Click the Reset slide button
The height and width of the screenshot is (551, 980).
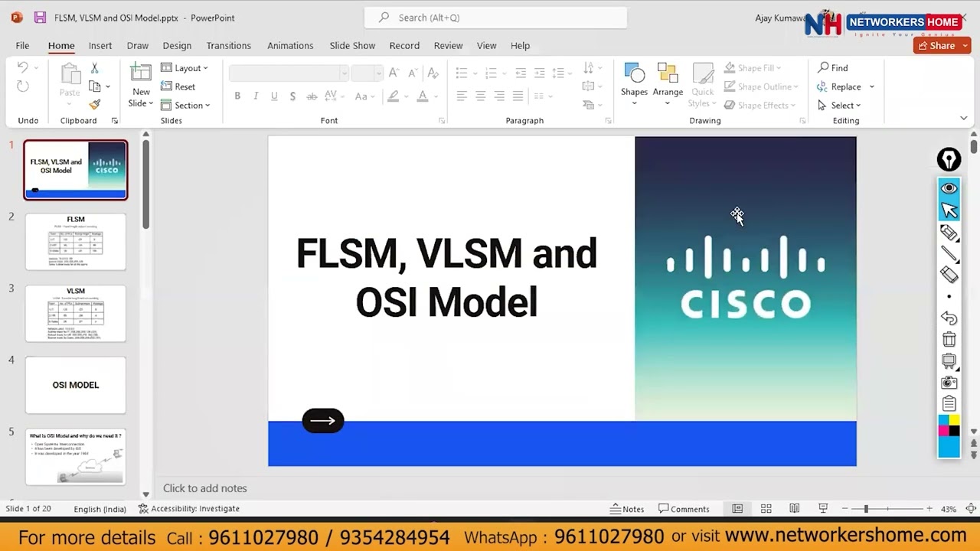click(x=178, y=86)
